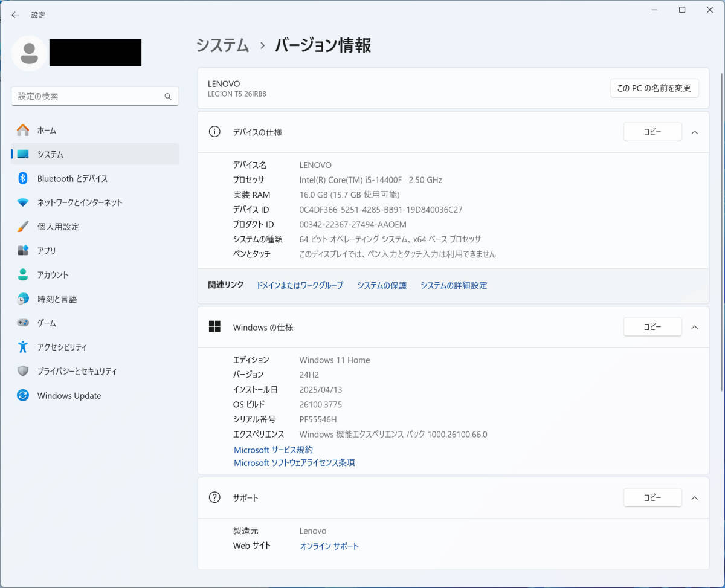This screenshot has width=725, height=588.
Task: Click the privacy shield icon in the sidebar
Action: (23, 371)
